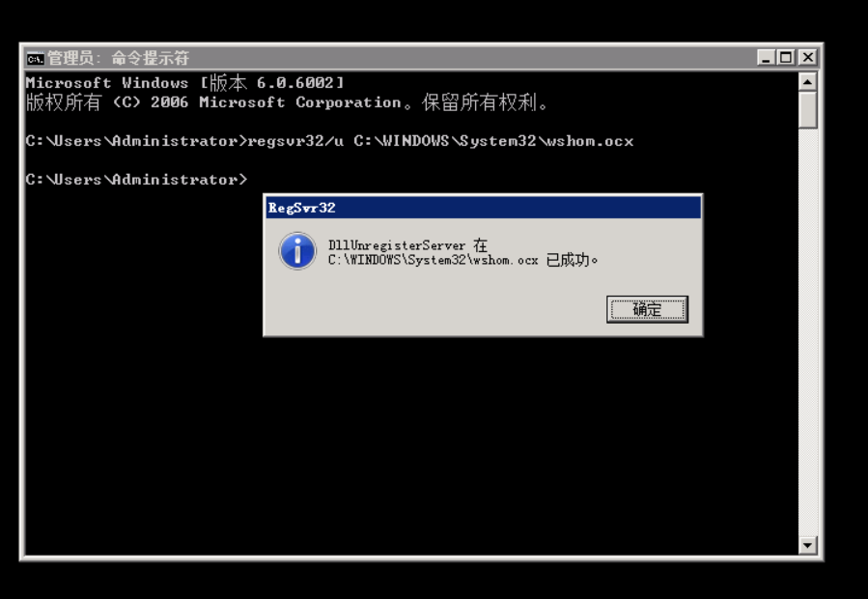Click the empty console area below dialog
The height and width of the screenshot is (599, 868).
click(x=409, y=443)
